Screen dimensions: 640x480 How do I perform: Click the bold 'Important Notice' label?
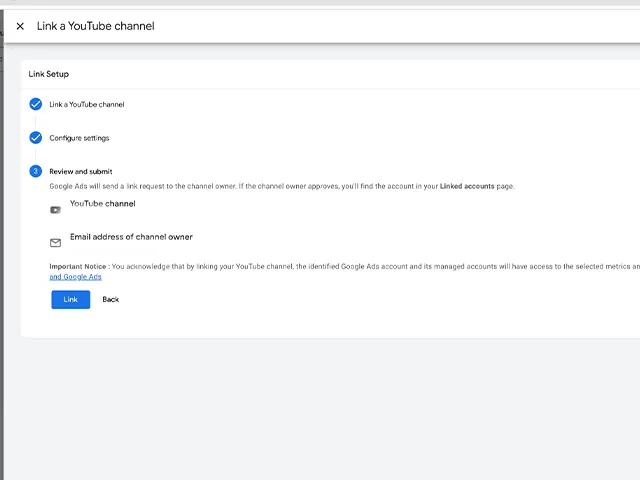tap(78, 266)
